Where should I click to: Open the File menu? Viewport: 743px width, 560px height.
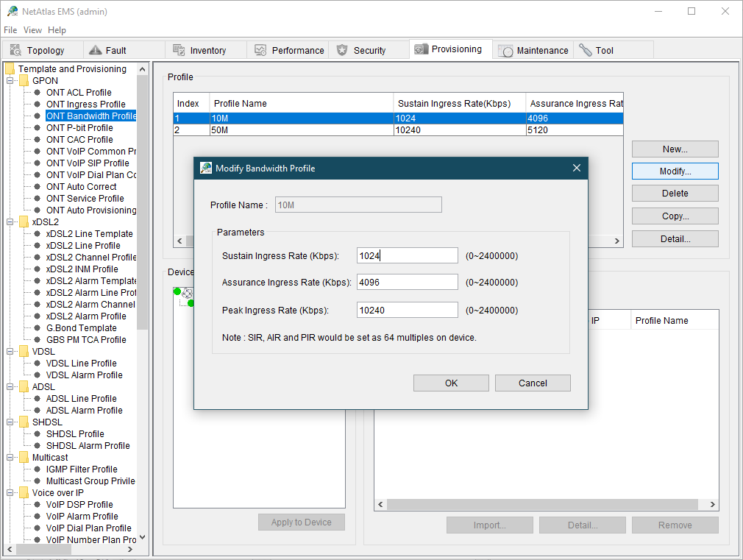point(10,30)
